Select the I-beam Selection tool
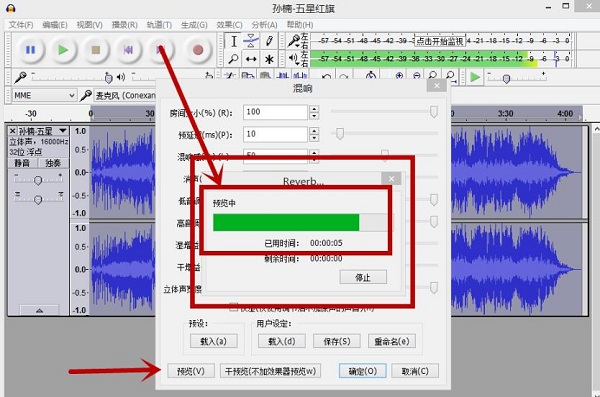The width and height of the screenshot is (600, 397). point(233,41)
